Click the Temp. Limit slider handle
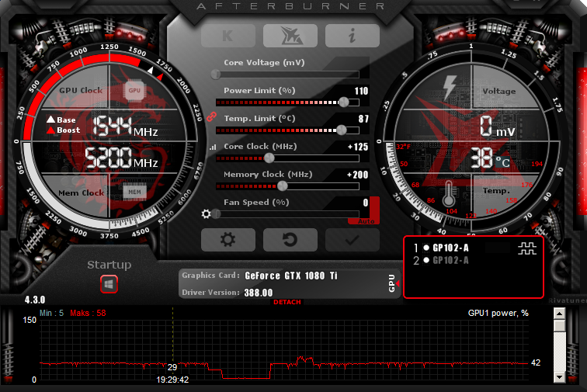Screen dimensions: 587x392 [342, 130]
